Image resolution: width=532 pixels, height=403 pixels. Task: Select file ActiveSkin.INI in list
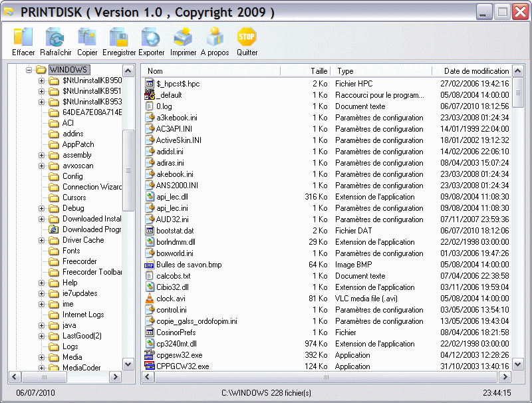click(x=178, y=140)
